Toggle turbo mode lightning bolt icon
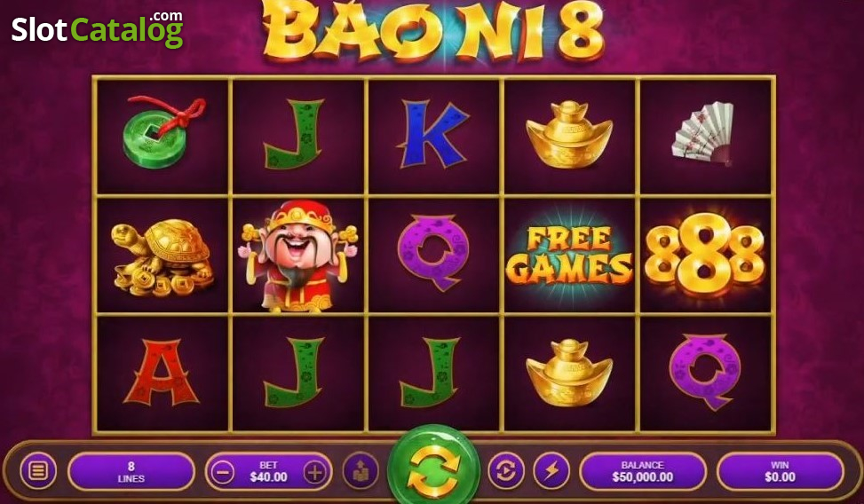 coord(551,471)
